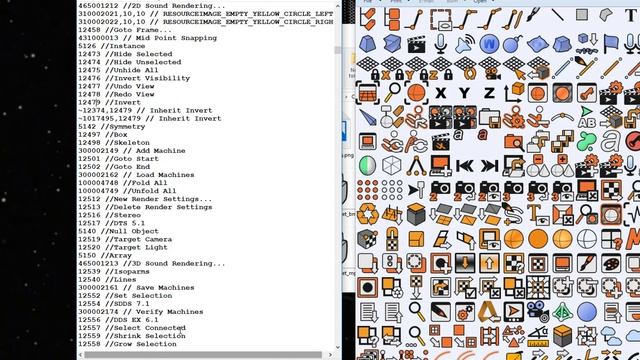This screenshot has height=360, width=640.
Task: Select the '12473 //Hide Selected' line
Action: [x=125, y=54]
